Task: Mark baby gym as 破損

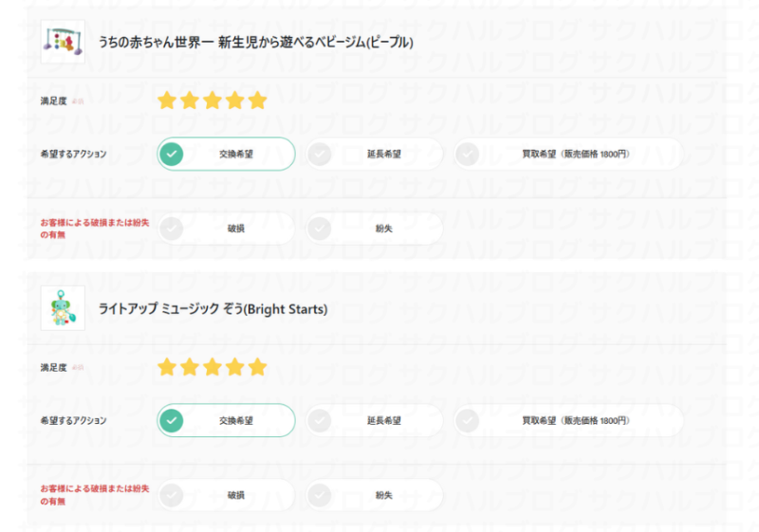Action: (226, 229)
